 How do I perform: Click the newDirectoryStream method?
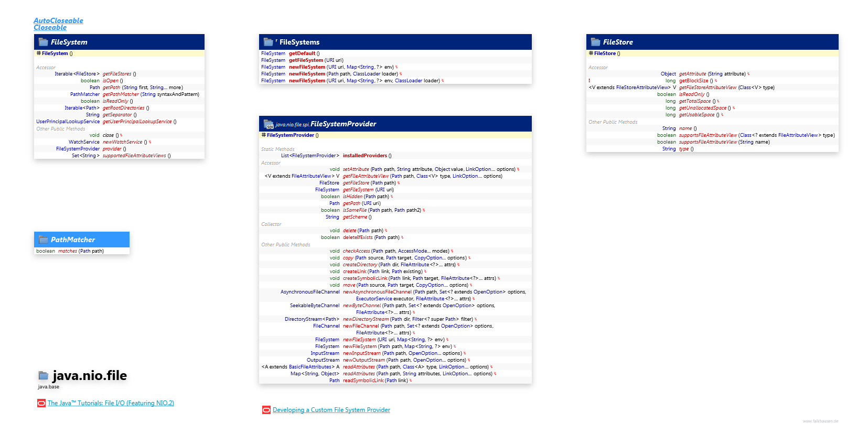click(366, 319)
